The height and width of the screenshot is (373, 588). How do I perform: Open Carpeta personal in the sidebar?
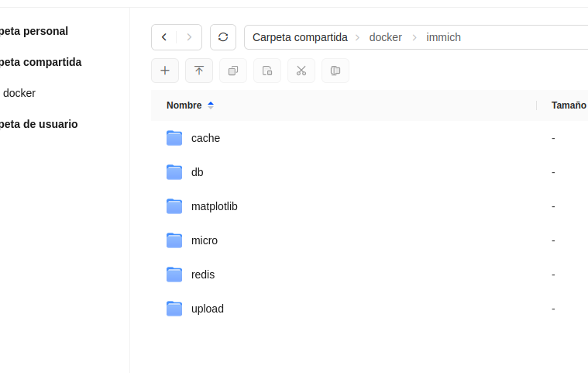(x=35, y=31)
